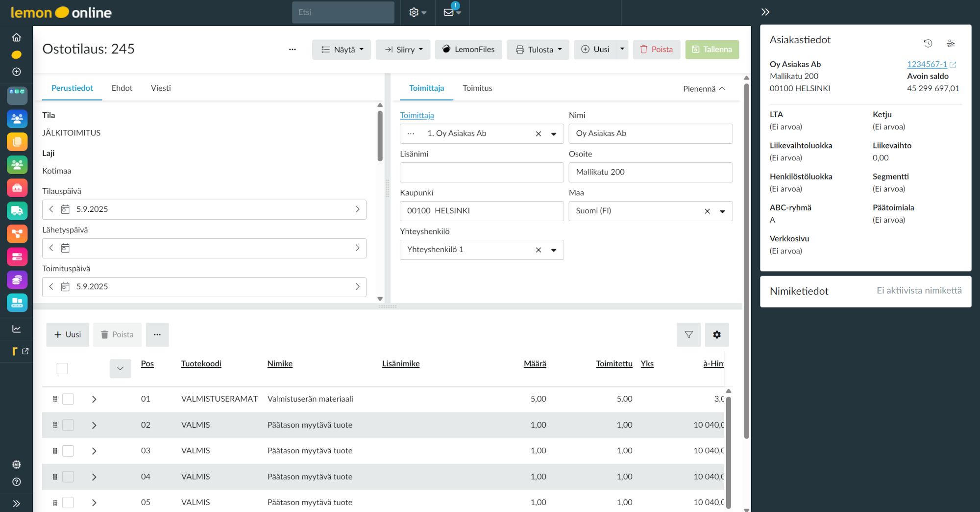The image size is (980, 512).
Task: Click the filter icon above order rows
Action: [688, 334]
